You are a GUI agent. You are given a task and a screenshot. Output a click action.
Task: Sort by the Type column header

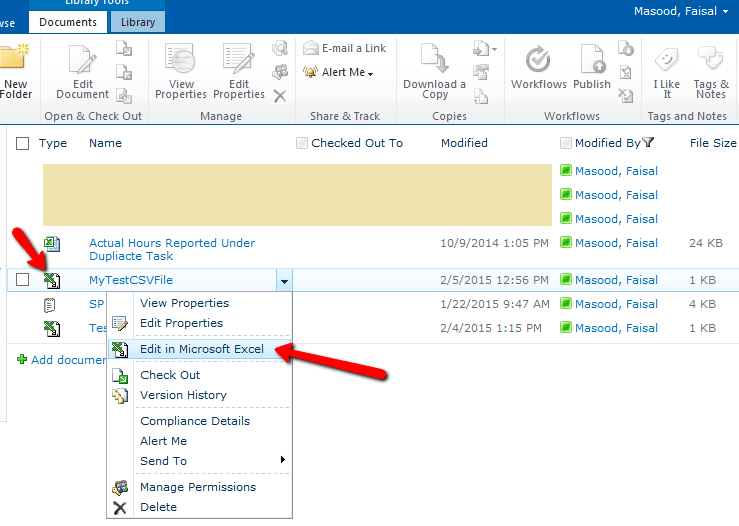click(53, 143)
